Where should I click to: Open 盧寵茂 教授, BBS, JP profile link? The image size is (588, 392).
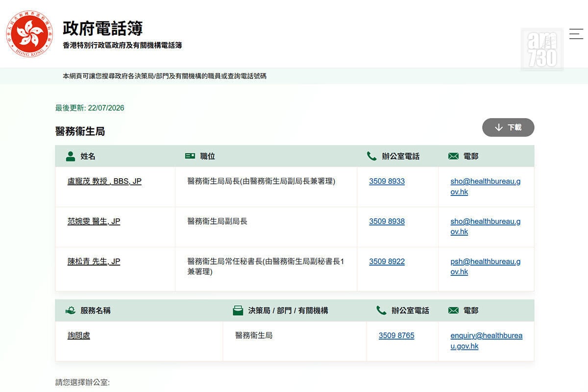[x=104, y=181]
